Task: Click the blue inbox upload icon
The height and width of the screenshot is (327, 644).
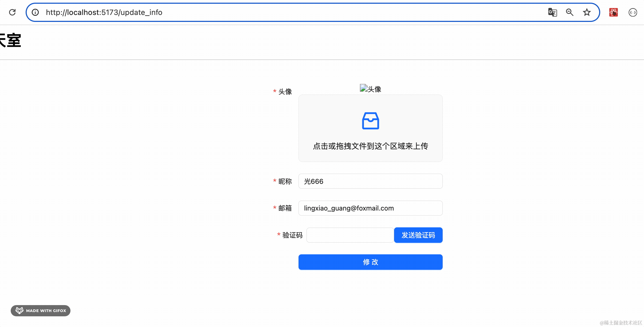Action: point(370,121)
